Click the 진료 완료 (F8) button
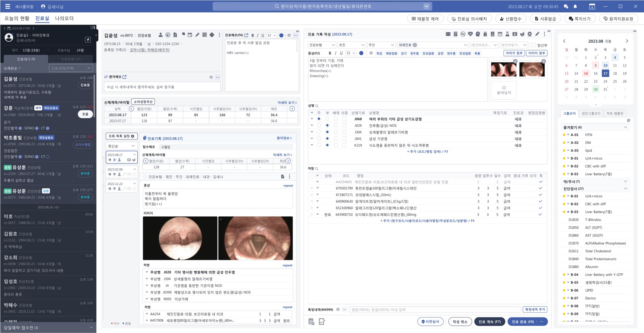This screenshot has width=644, height=333. click(523, 322)
